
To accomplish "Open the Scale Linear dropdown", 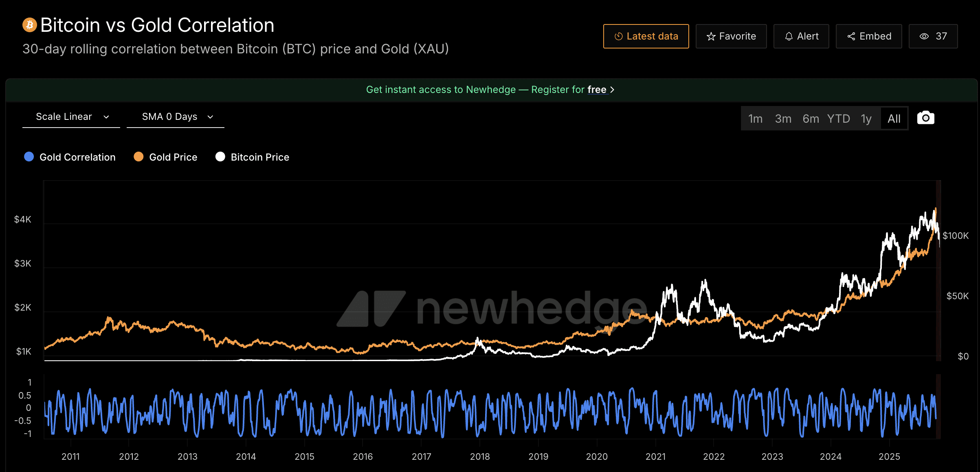I will click(x=71, y=117).
